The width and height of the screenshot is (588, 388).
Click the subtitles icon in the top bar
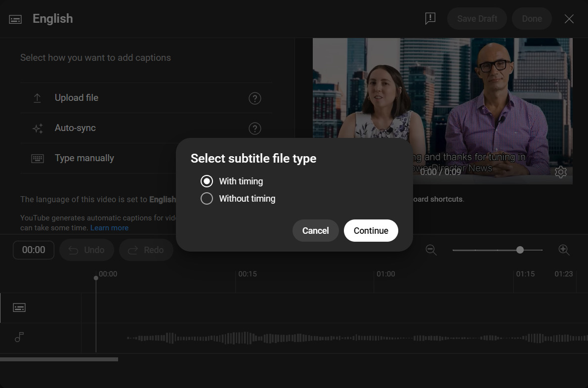pos(15,18)
